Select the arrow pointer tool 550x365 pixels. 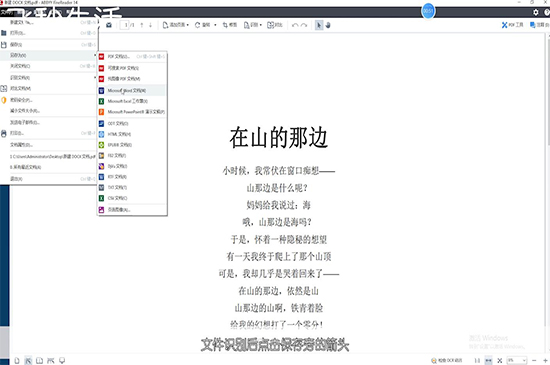coord(319,25)
